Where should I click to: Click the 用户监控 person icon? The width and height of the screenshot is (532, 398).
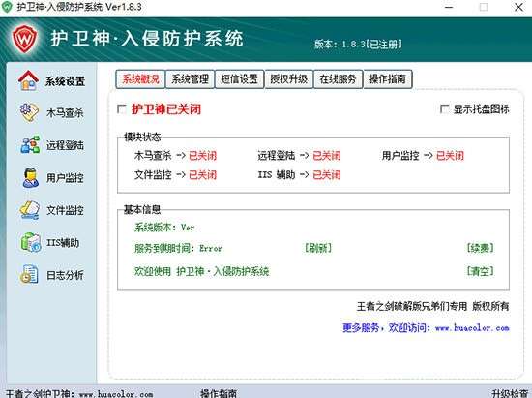tap(31, 177)
